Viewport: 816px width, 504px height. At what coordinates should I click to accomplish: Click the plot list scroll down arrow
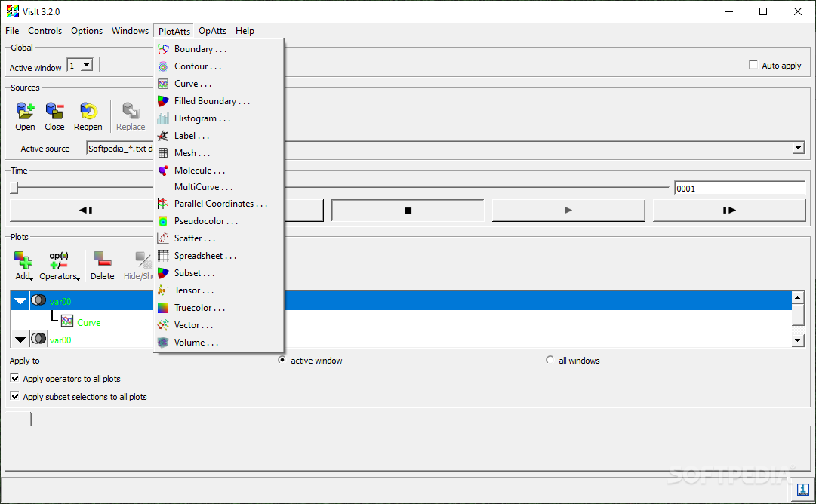[798, 341]
